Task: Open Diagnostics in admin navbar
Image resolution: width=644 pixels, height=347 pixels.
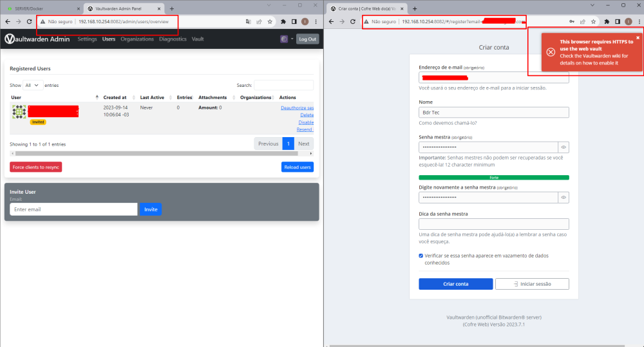Action: click(173, 39)
